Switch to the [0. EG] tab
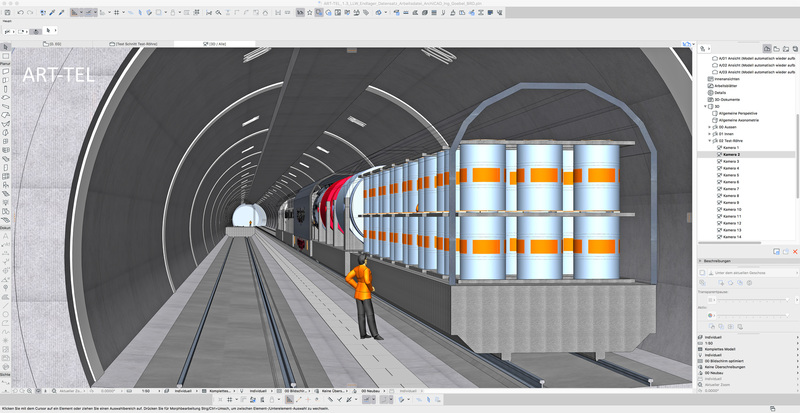Screen dimensions: 800x413 tap(52, 44)
